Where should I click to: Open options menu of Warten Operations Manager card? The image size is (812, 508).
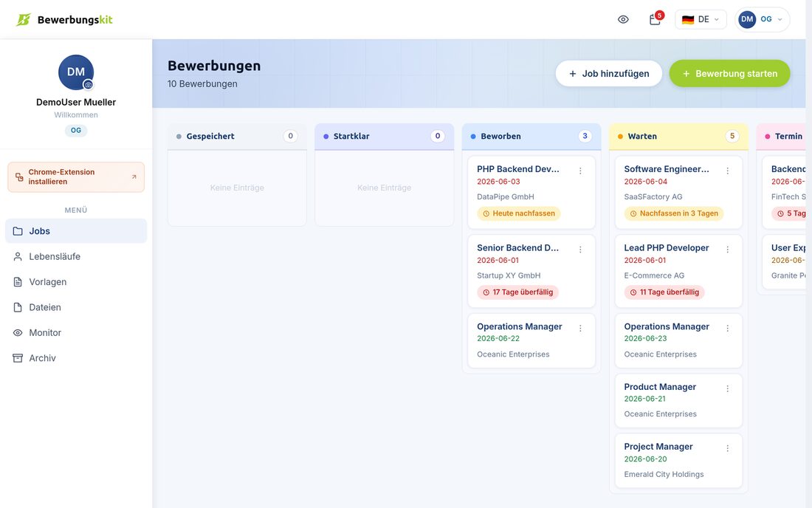pos(728,329)
